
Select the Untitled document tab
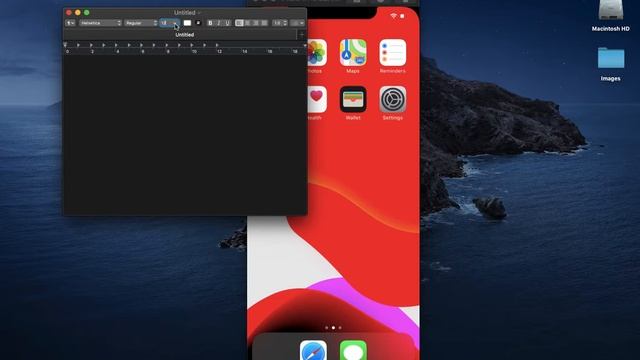[184, 35]
